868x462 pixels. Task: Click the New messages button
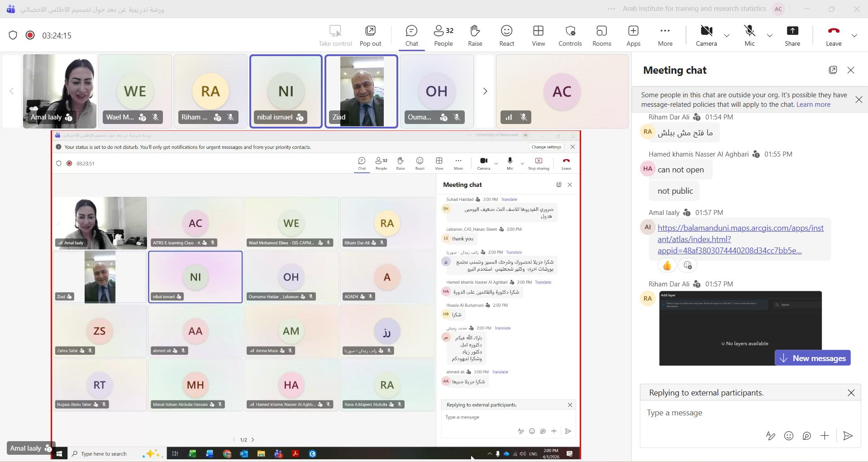[812, 358]
